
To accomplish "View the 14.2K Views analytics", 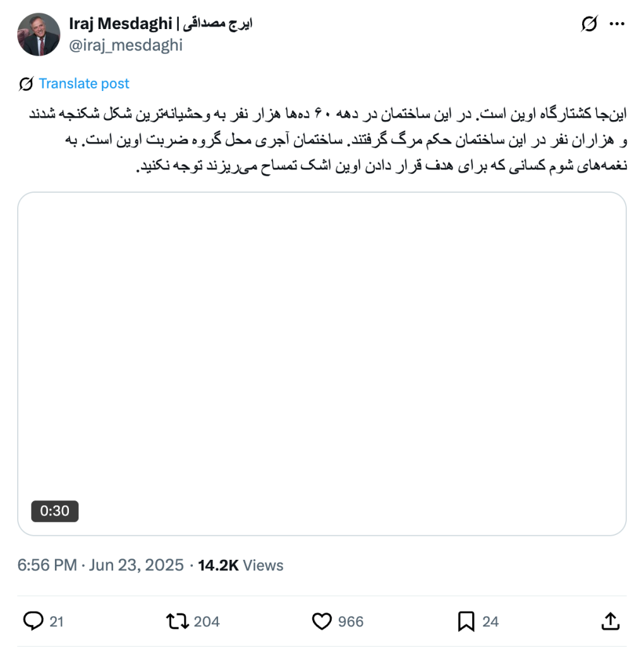I will coord(241,565).
